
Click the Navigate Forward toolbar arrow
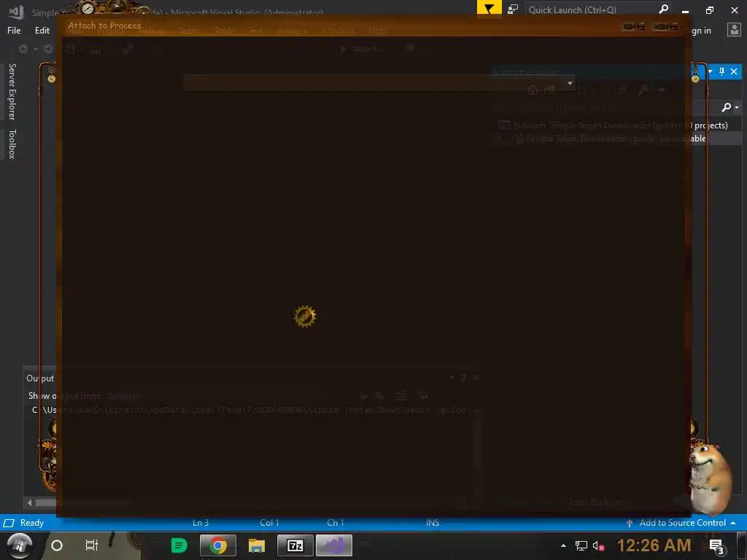47,49
